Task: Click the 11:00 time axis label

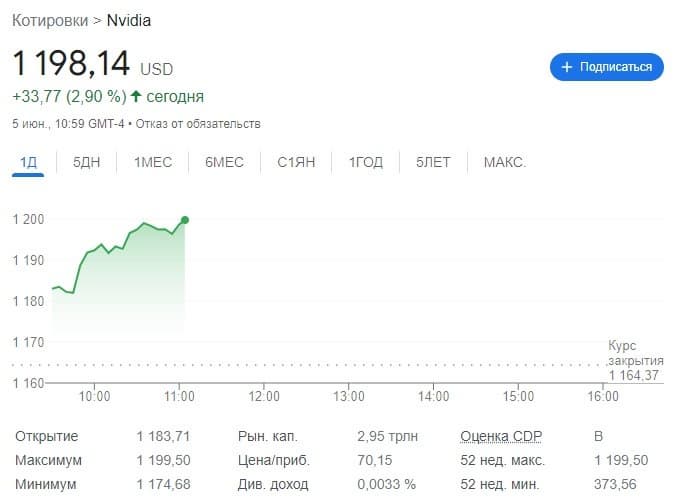Action: [x=179, y=397]
